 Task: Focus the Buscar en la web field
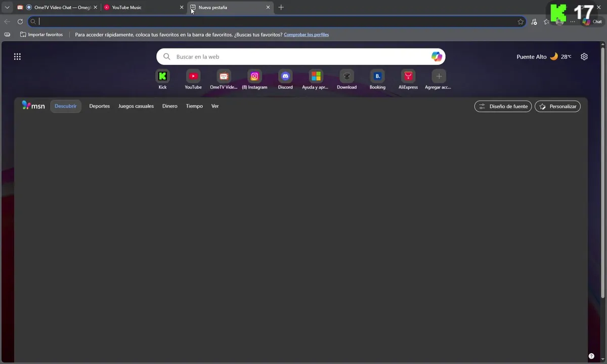[301, 57]
